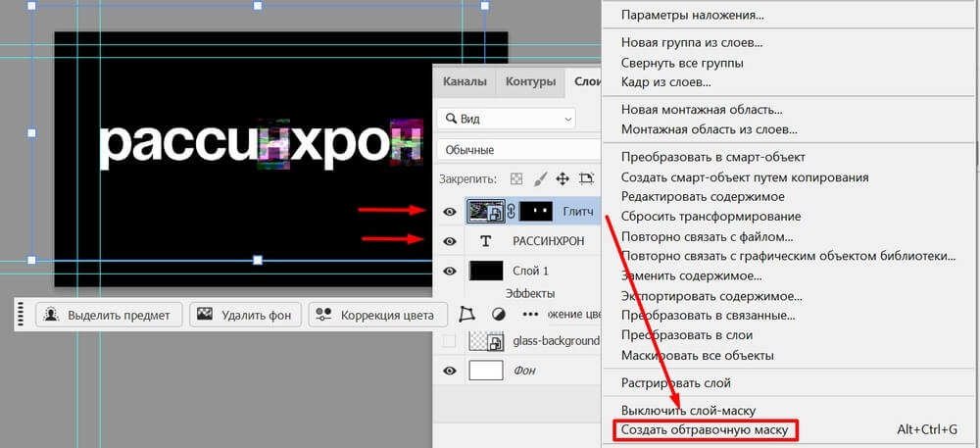Open the three-dots more options menu
Viewport: 980px width, 448px height.
click(x=530, y=315)
